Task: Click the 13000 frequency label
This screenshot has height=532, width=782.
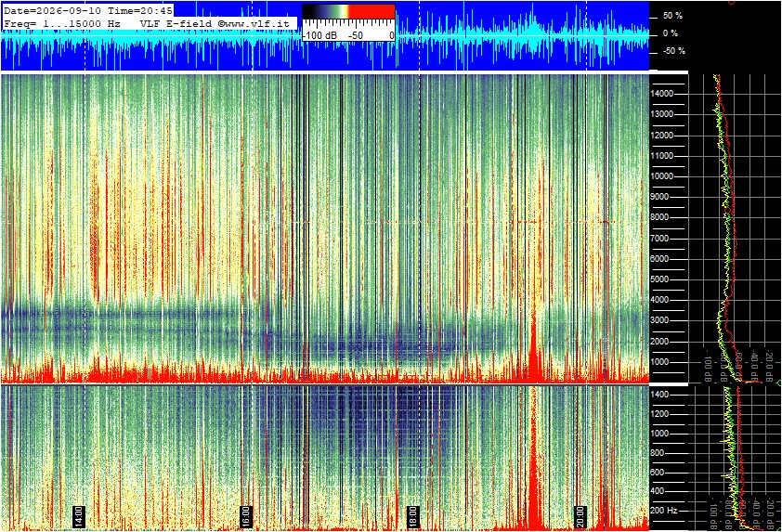Action: (662, 114)
